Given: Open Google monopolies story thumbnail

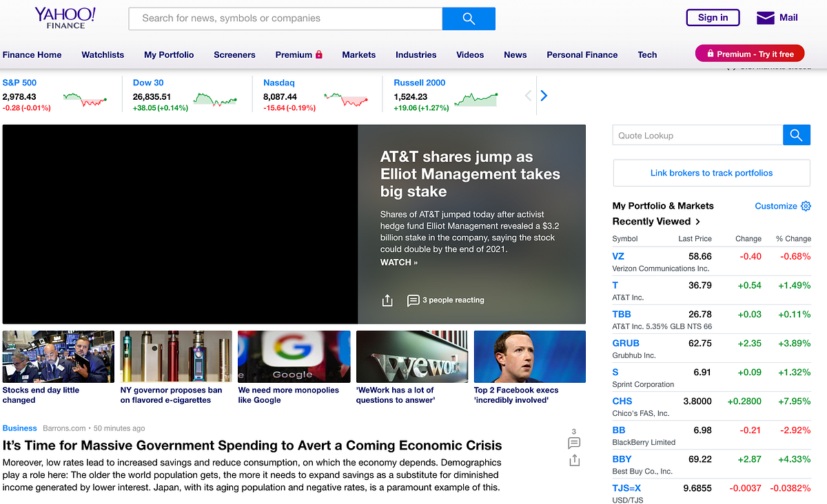Looking at the screenshot, I should tap(294, 357).
